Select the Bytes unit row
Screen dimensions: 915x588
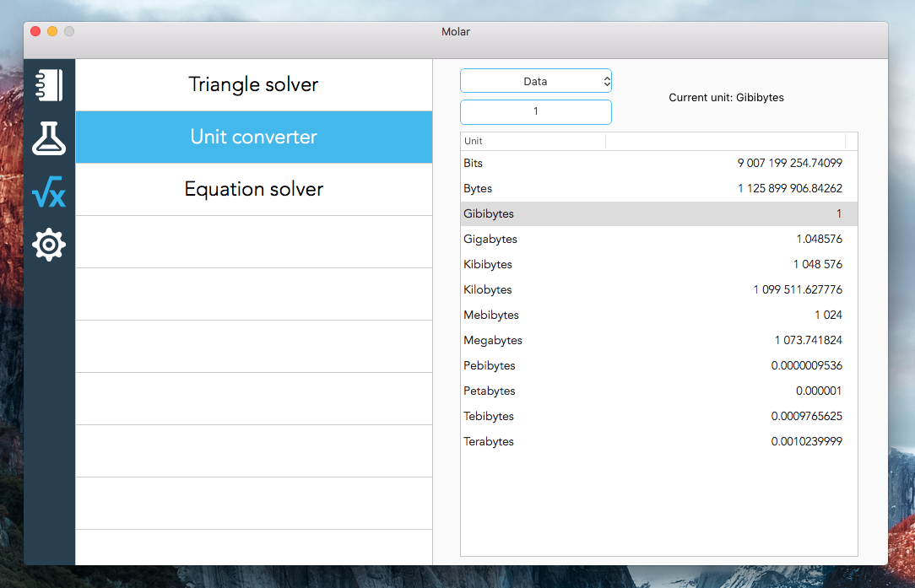658,188
